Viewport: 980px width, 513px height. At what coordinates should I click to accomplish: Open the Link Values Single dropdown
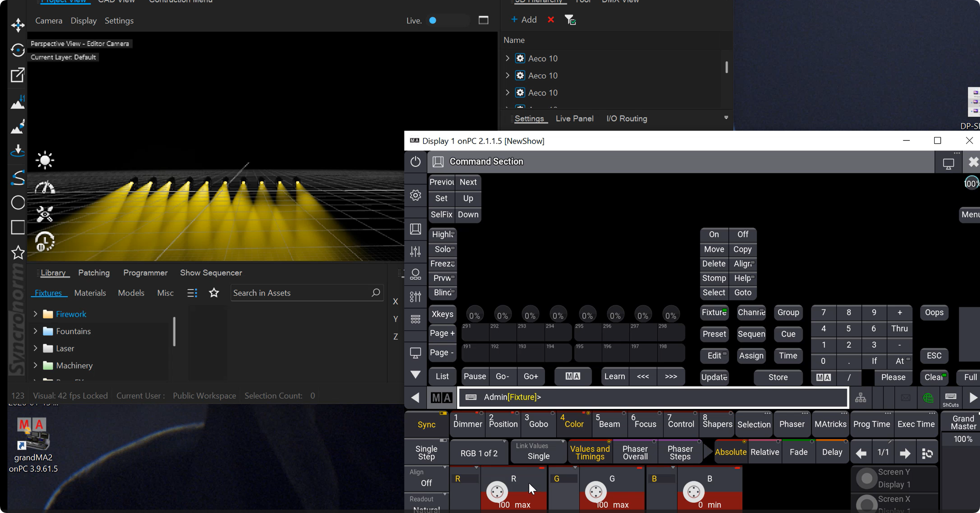pos(538,451)
